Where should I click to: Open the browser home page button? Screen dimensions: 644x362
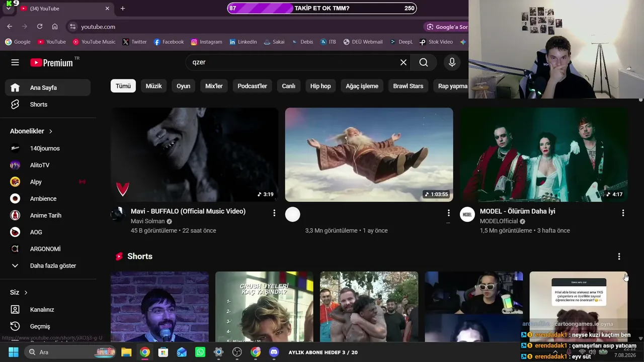coord(55,27)
